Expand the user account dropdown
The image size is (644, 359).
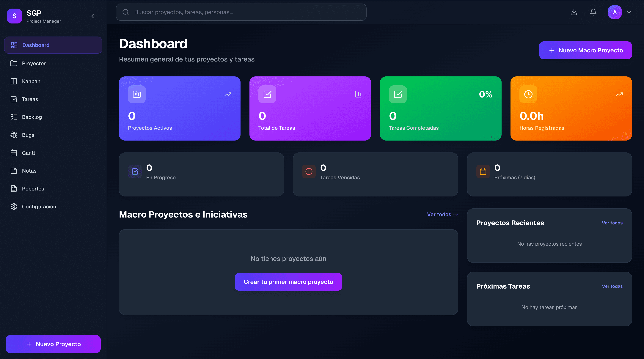pyautogui.click(x=629, y=12)
